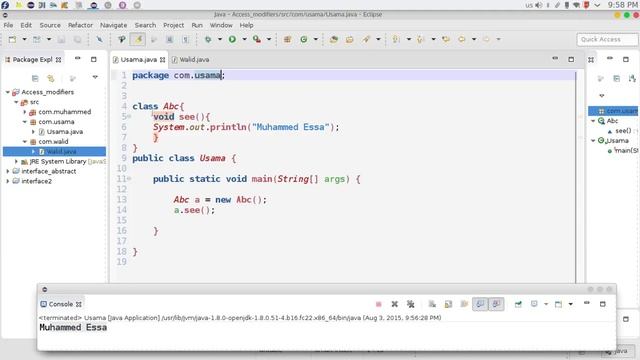Screen dimensions: 640x360
Task: Open the New file dropdown arrow
Action: 24,39
